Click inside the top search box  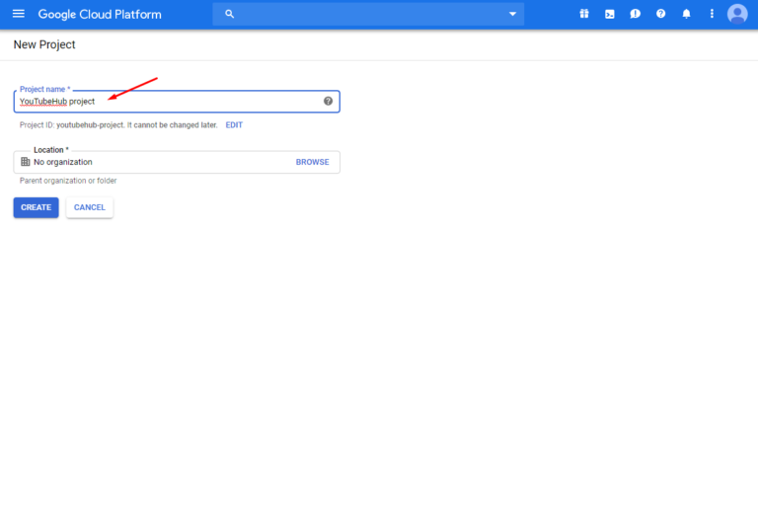(365, 14)
